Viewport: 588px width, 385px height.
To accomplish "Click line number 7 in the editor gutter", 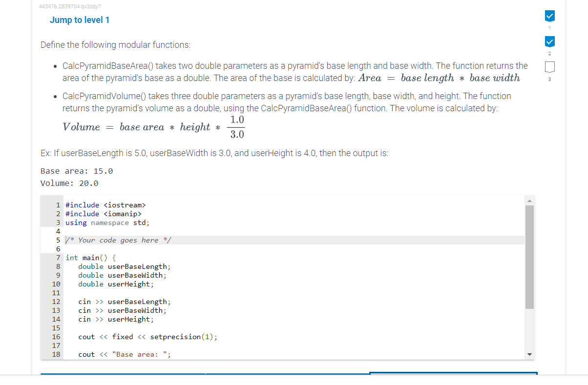I will pos(58,257).
